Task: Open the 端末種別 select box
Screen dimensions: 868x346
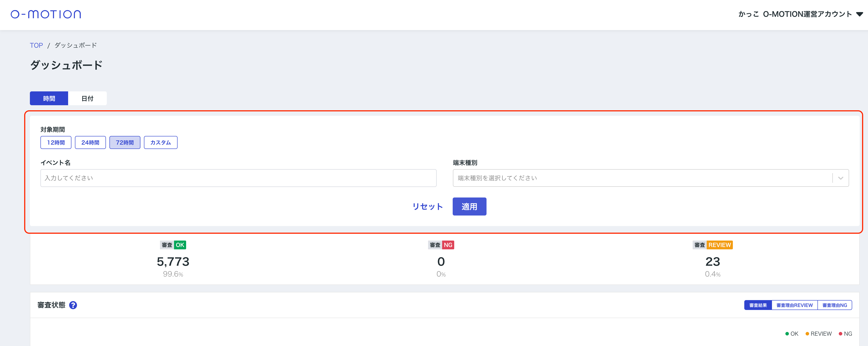Action: click(x=640, y=178)
